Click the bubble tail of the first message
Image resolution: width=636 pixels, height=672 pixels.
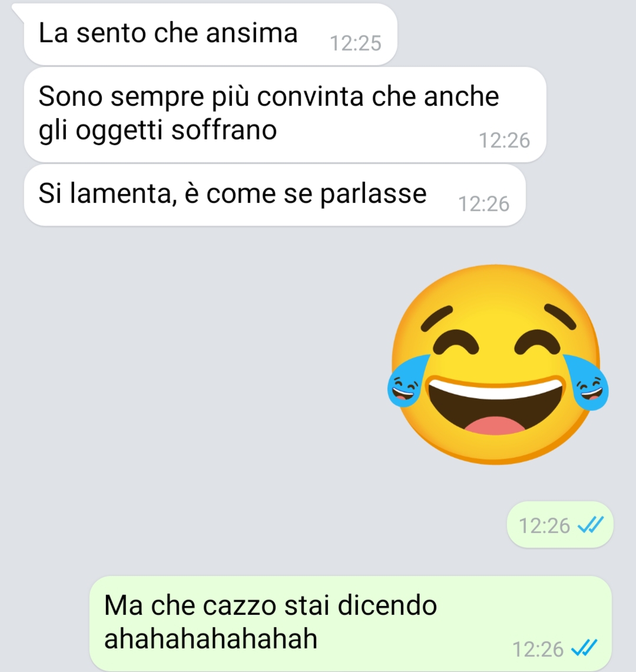pos(18,11)
